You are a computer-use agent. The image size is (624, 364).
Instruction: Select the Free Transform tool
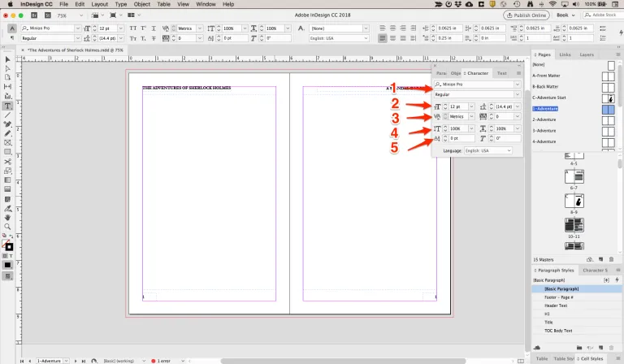tap(7, 171)
